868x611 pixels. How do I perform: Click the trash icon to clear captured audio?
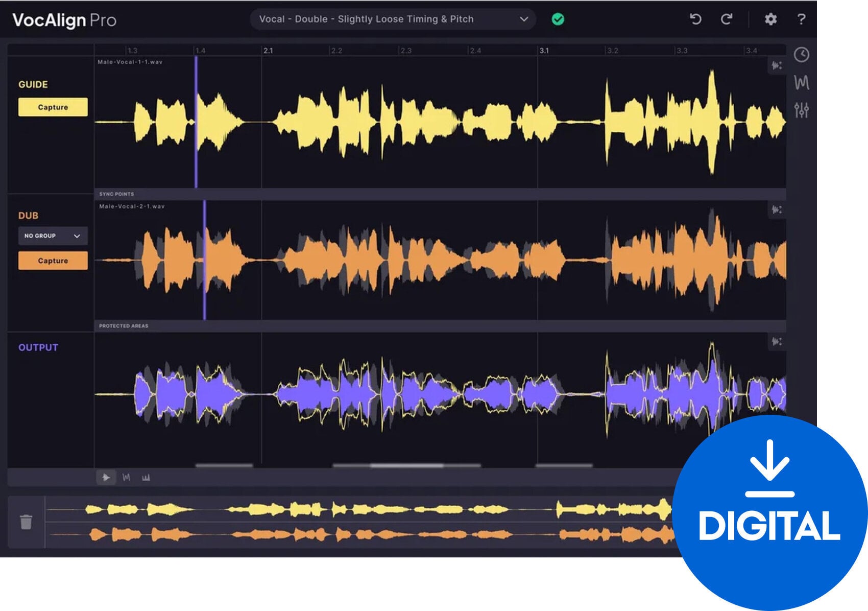click(x=25, y=523)
